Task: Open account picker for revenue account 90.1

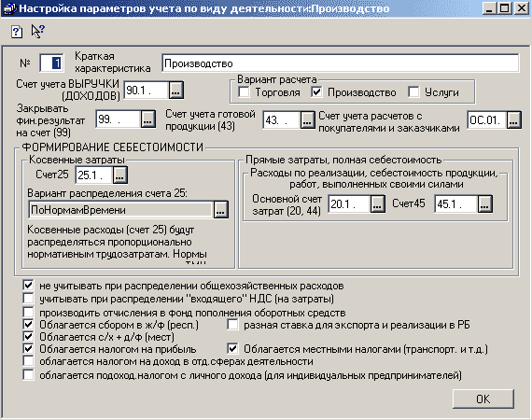Action: 176,91
